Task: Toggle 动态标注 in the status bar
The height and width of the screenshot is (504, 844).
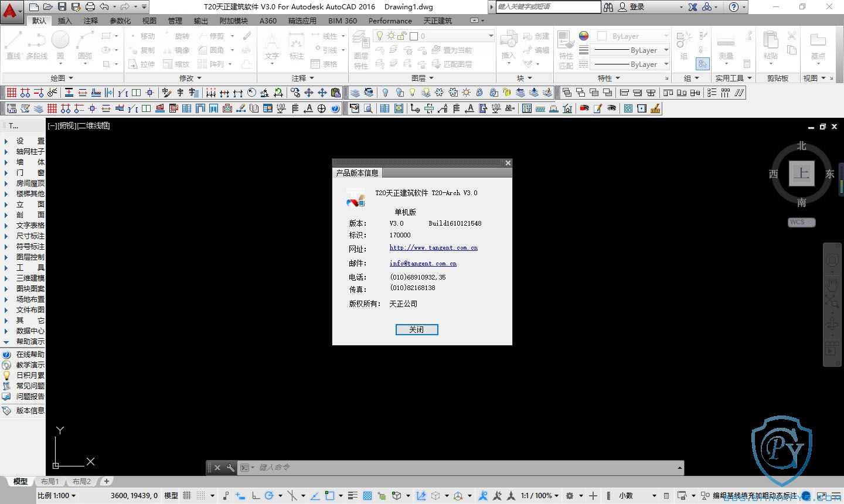Action: pyautogui.click(x=783, y=496)
